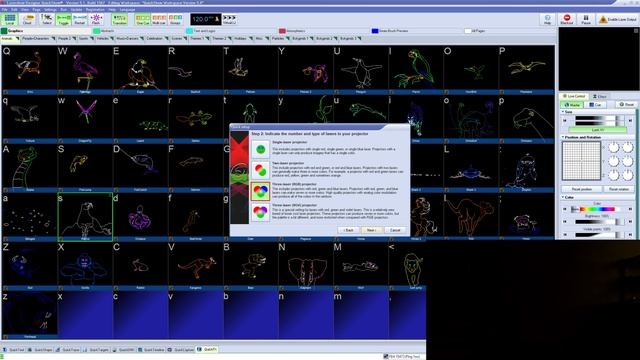Open the Settings menu
Image resolution: width=640 pixels, height=360 pixels.
(50, 9)
